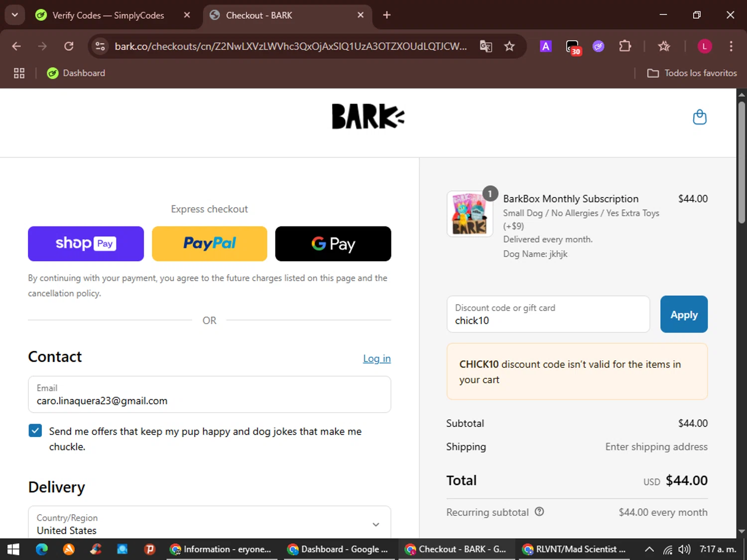The image size is (747, 560).
Task: Click the bark.co URL address bar
Action: point(290,46)
